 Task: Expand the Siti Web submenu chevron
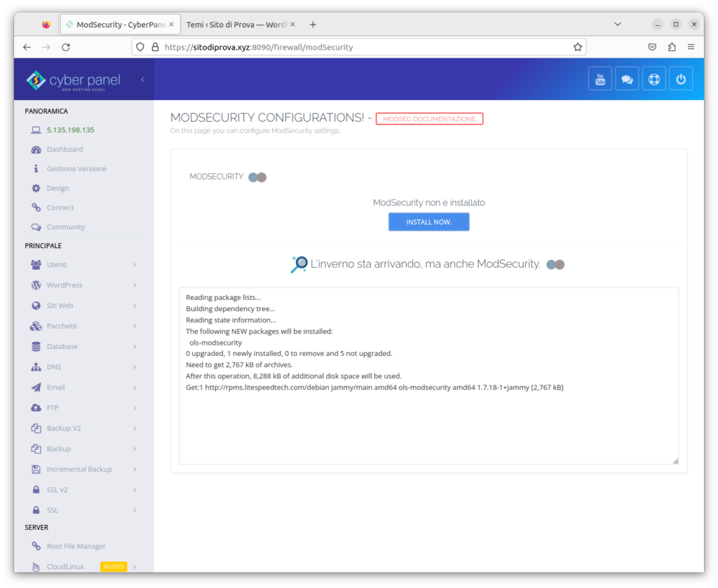point(135,306)
